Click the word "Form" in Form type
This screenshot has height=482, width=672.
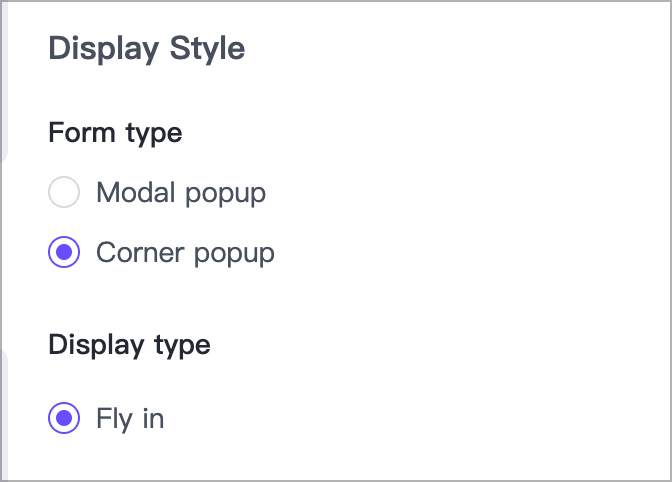[x=81, y=132]
